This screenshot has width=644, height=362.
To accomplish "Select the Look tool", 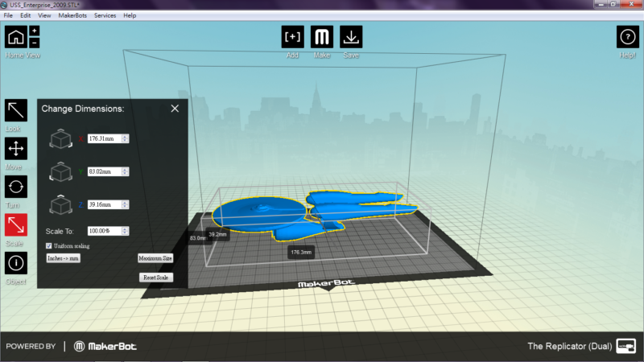I will pyautogui.click(x=16, y=110).
